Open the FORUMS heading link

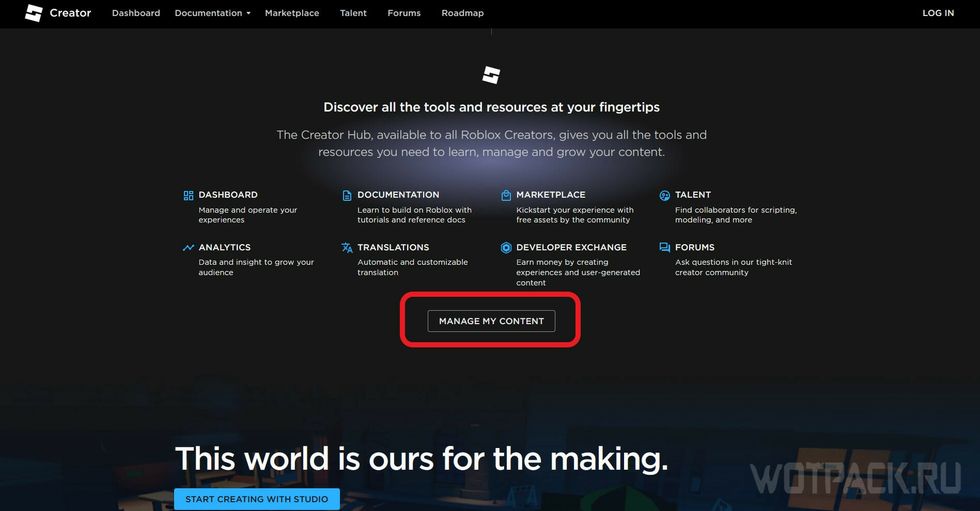(695, 247)
